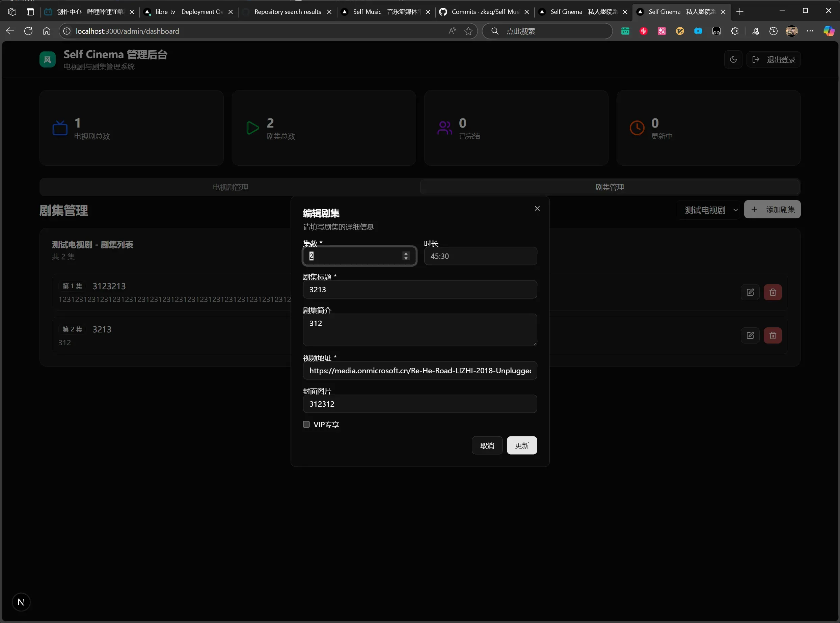Delete episode 2 with trash icon
The height and width of the screenshot is (623, 840).
[773, 335]
